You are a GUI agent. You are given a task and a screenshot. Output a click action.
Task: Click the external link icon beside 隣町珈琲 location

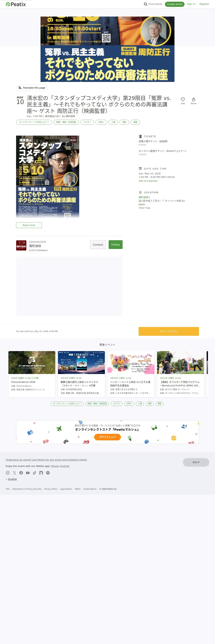click(x=149, y=197)
